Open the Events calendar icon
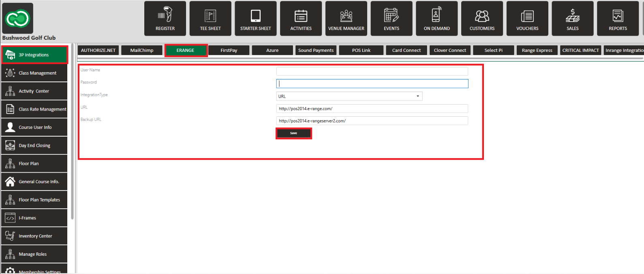Image resolution: width=644 pixels, height=274 pixels. pos(392,18)
